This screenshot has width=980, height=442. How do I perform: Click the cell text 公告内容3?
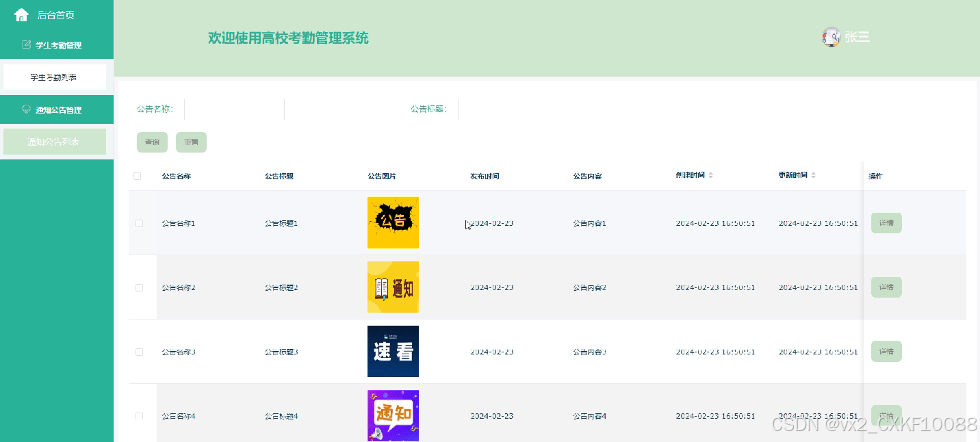coord(589,352)
